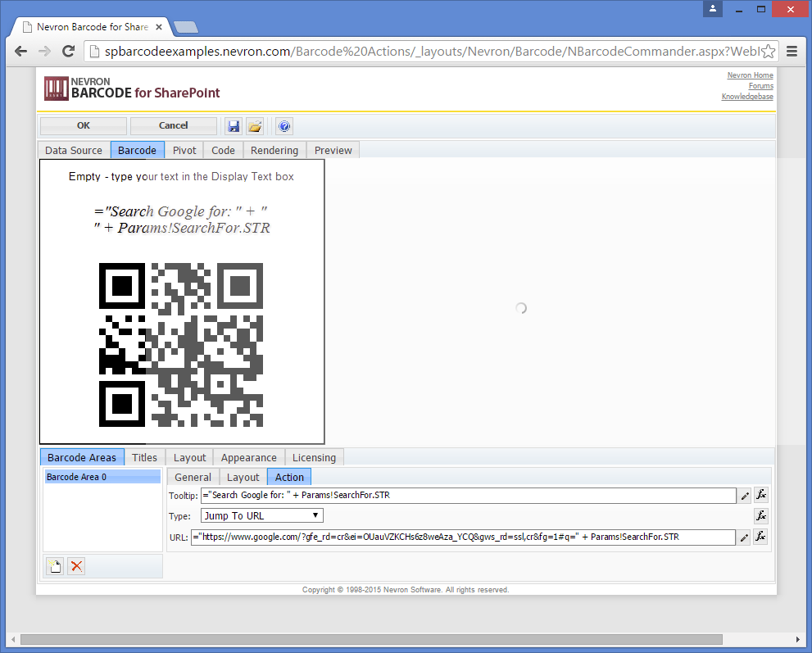This screenshot has width=812, height=653.
Task: Click the horizontal scrollbar thumb
Action: [371, 640]
